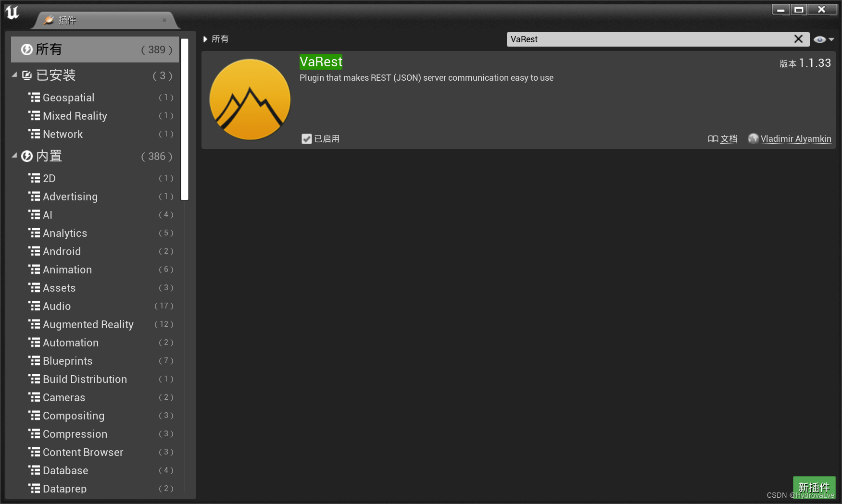Click the Blueprints list icon
842x504 pixels.
[34, 361]
